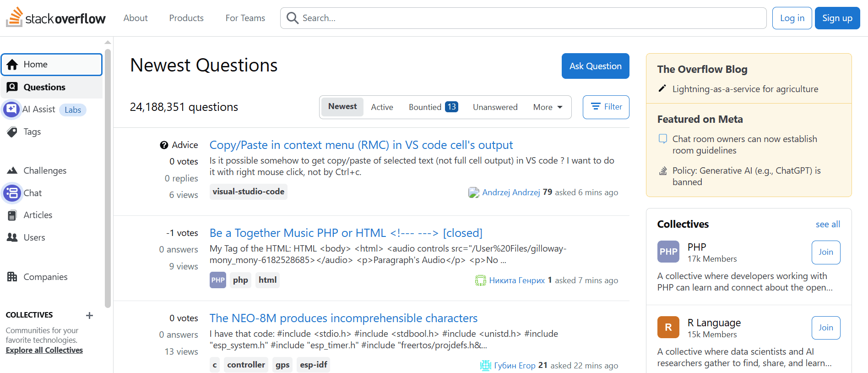Open the Be a Together Music question
Image resolution: width=868 pixels, height=373 pixels.
[346, 233]
